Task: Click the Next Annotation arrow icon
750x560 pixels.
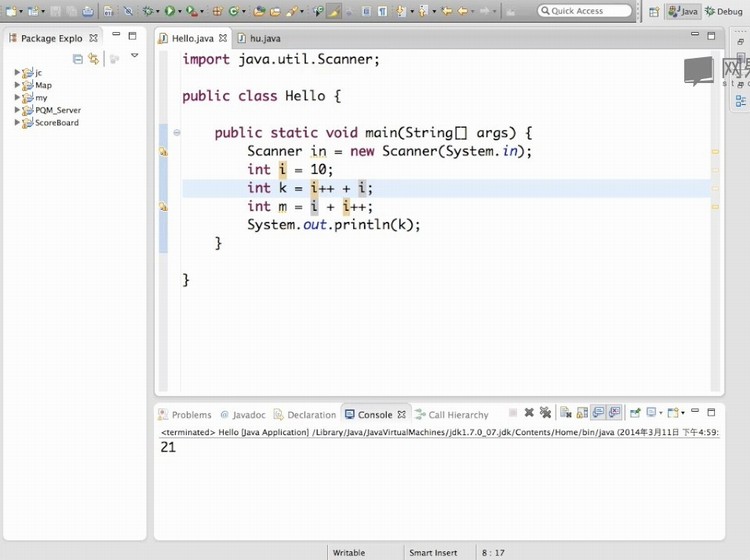Action: tap(401, 11)
